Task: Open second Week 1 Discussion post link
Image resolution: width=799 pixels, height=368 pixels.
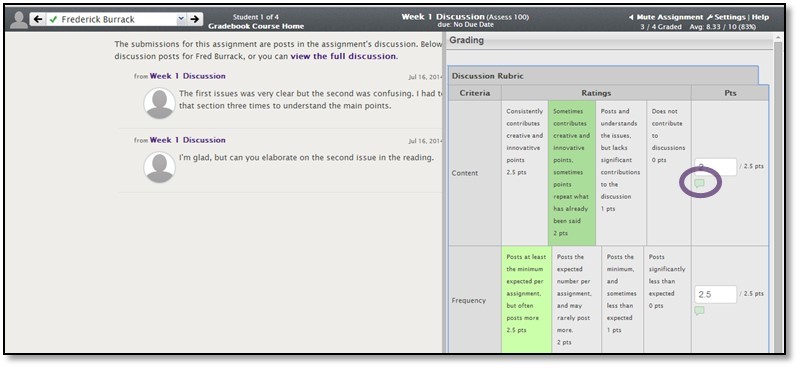Action: (188, 140)
